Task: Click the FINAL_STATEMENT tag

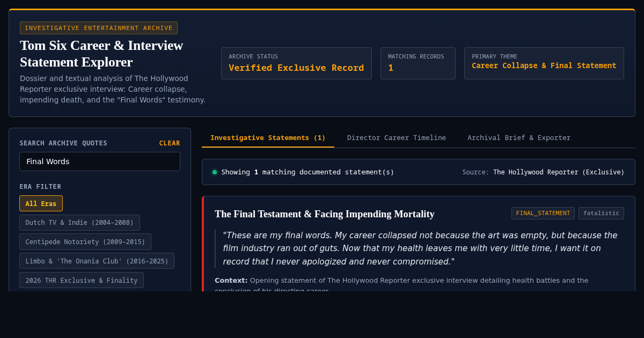Action: pyautogui.click(x=543, y=214)
